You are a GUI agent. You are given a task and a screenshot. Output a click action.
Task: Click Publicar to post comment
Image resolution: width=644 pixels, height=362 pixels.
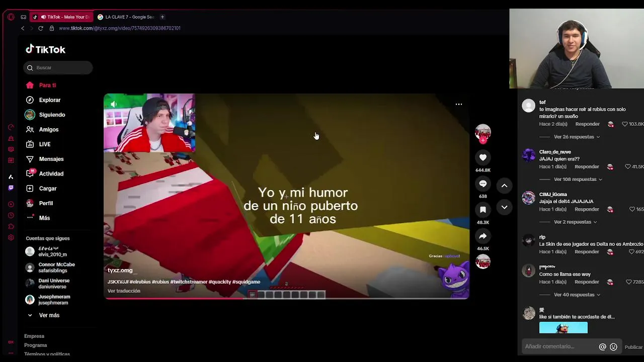(633, 347)
